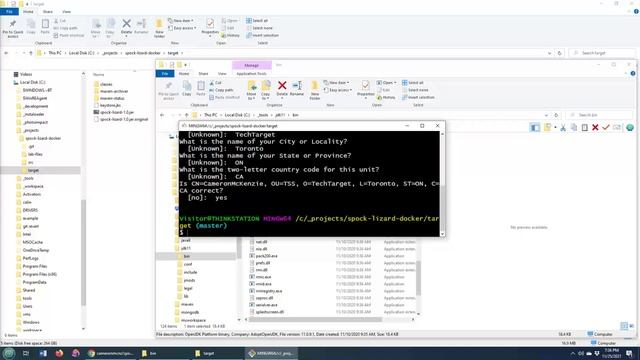Click green globe icon in preview toolbar
This screenshot has width=640, height=360.
pos(630,128)
